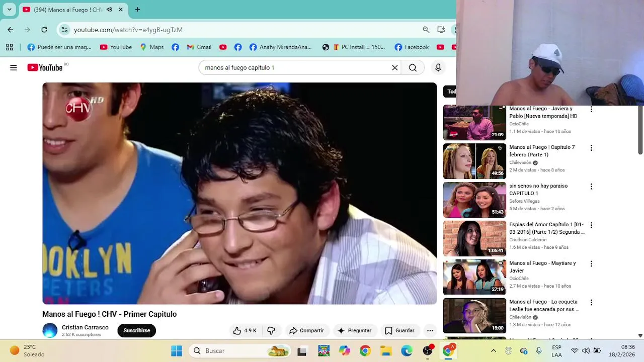This screenshot has height=362, width=644.
Task: Open the PC Install bookmark
Action: tap(359, 47)
